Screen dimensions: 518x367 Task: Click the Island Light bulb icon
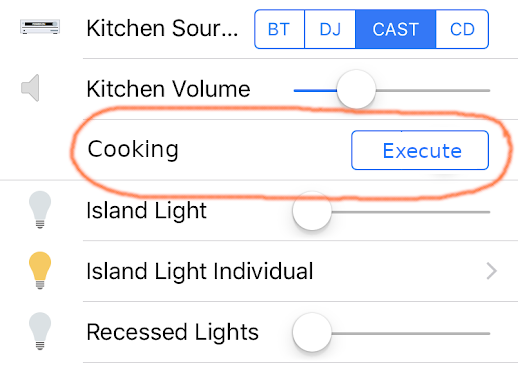[x=40, y=210]
